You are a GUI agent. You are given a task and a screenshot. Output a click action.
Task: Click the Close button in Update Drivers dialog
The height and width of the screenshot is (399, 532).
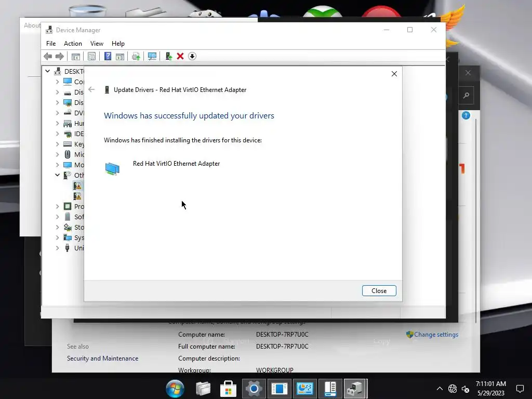[x=379, y=291]
